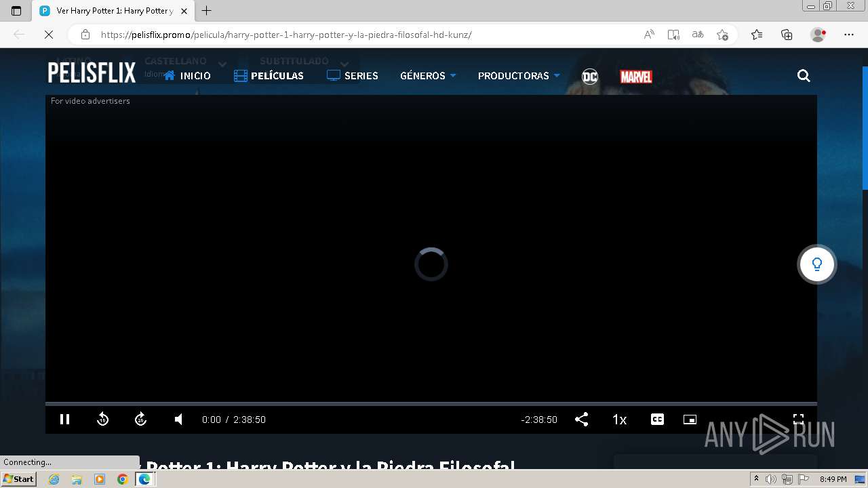Screen dimensions: 868x488
Task: Click the page vertical scrollbar
Action: (865, 128)
